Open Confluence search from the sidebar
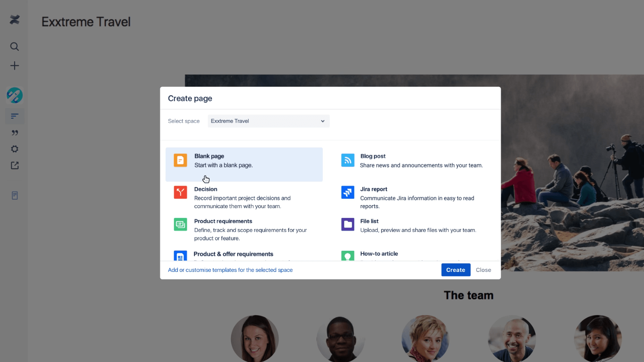The width and height of the screenshot is (644, 362). click(14, 46)
